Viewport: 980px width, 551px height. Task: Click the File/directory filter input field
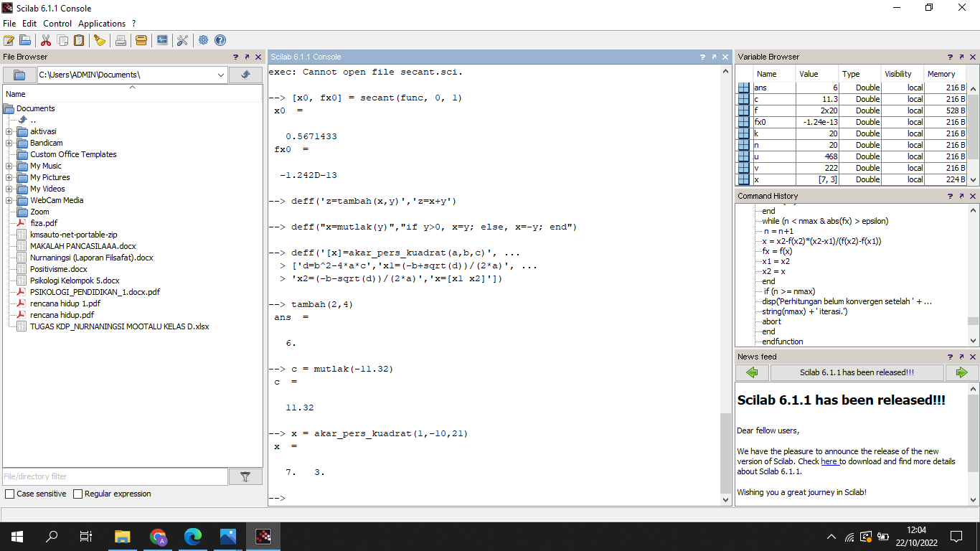click(x=115, y=476)
